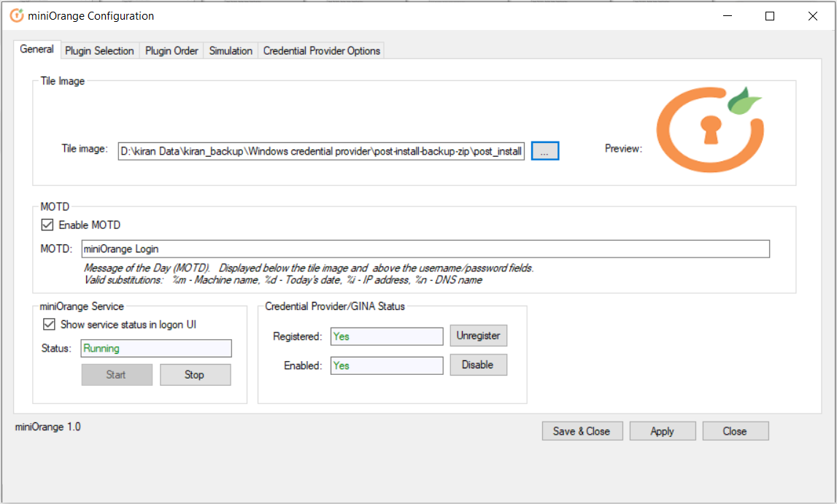Close the window with the title bar X

pyautogui.click(x=812, y=16)
